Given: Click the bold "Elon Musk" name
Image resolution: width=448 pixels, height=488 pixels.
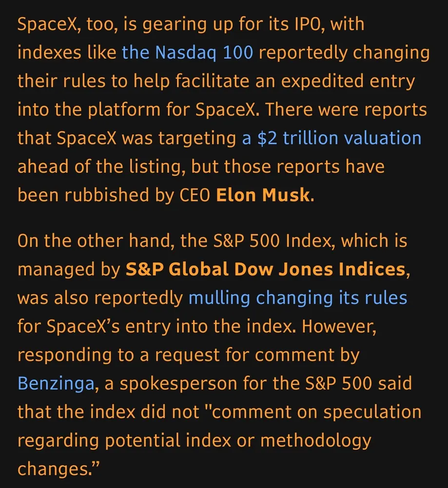Looking at the screenshot, I should [x=262, y=195].
